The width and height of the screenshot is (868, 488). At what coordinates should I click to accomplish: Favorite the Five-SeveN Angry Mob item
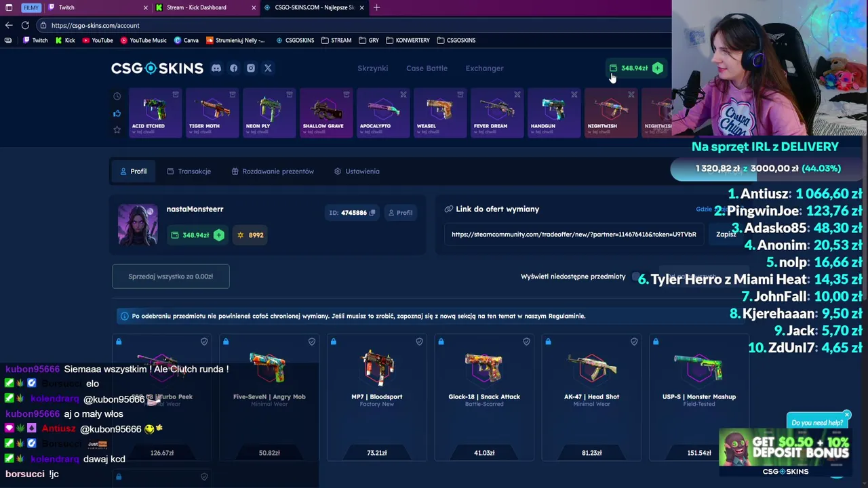coord(312,342)
